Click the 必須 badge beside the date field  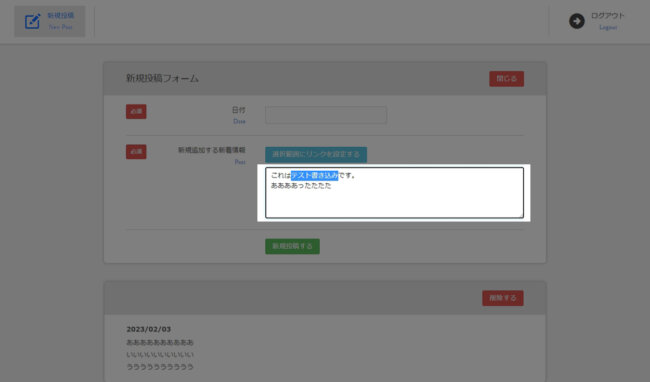[136, 111]
